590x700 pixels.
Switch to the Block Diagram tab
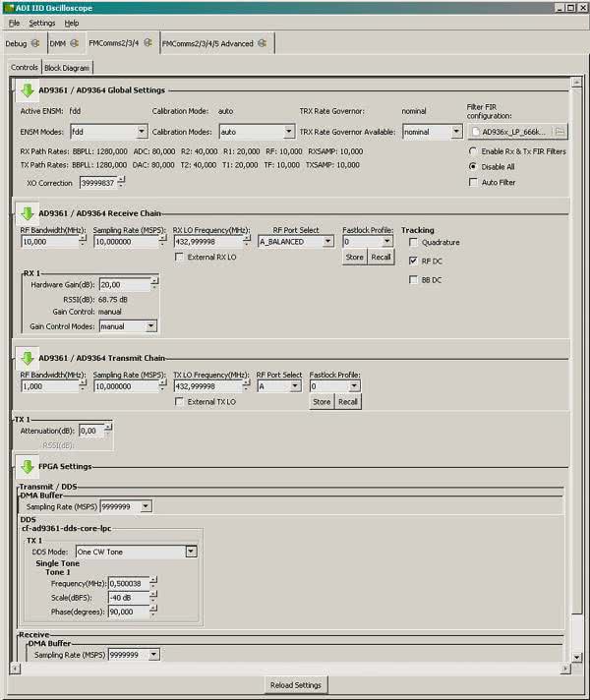[67, 68]
